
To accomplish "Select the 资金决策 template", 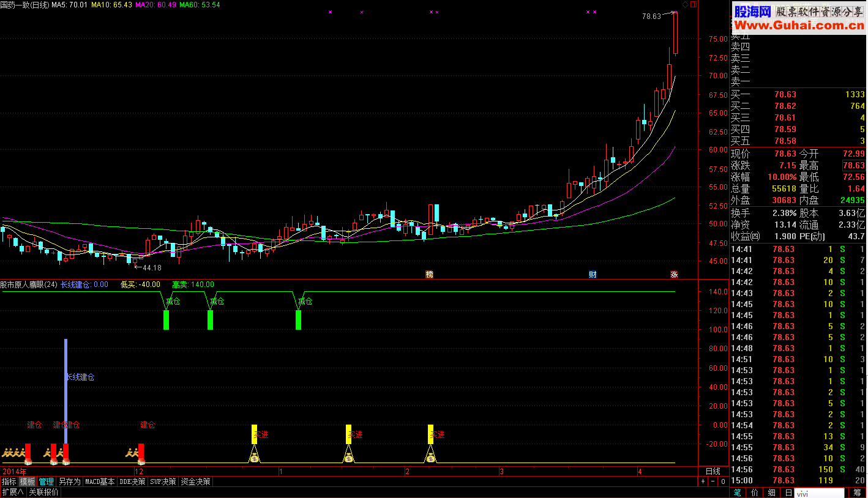I will [x=196, y=482].
